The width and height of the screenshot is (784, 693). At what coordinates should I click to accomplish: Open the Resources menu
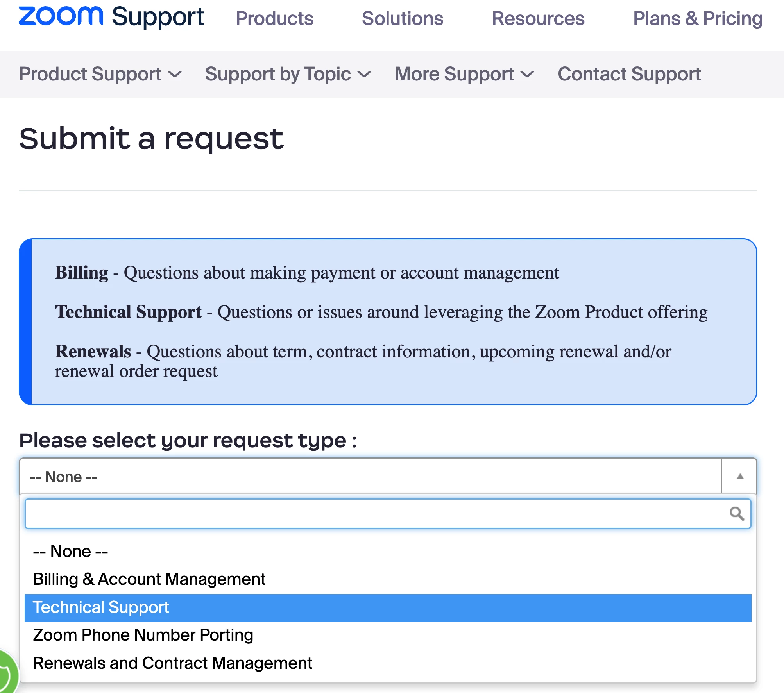click(538, 18)
